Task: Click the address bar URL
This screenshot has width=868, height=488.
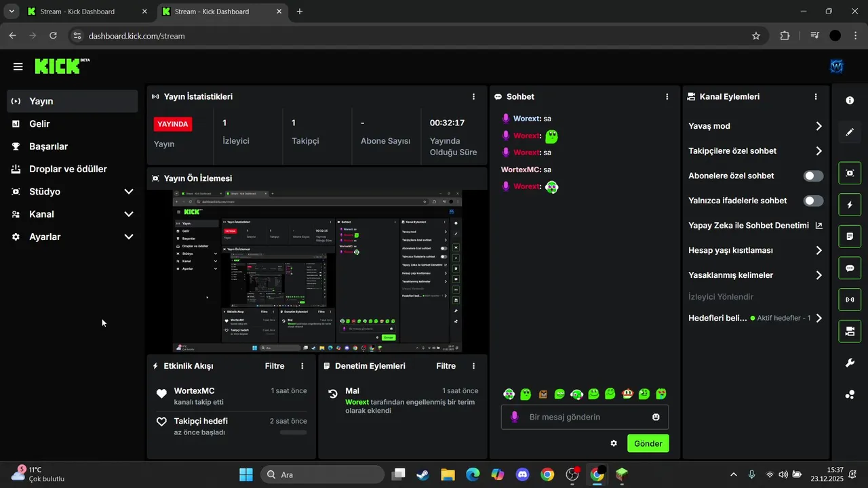Action: point(137,36)
